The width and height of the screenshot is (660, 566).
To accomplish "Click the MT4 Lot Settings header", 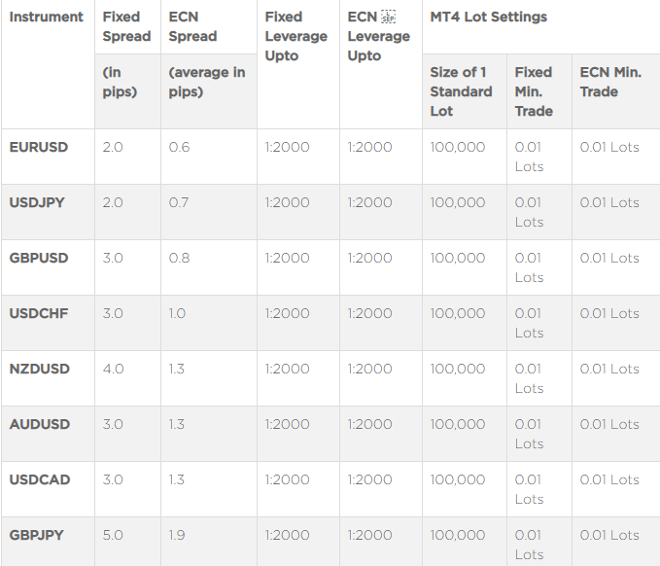I will pyautogui.click(x=489, y=17).
